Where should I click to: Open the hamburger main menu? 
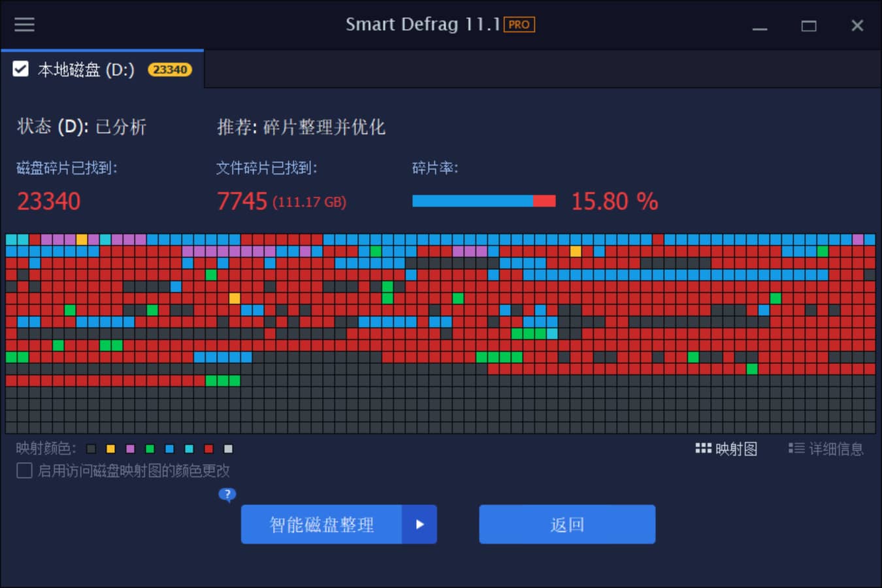coord(24,25)
